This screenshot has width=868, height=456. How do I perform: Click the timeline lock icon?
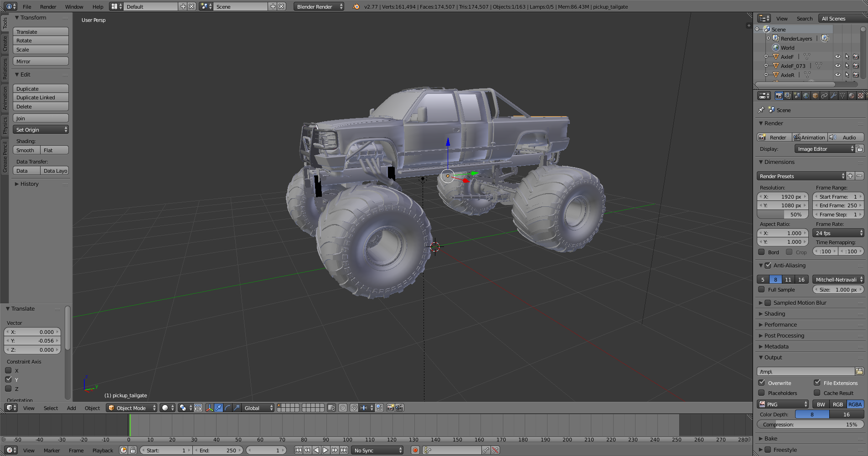coord(133,450)
